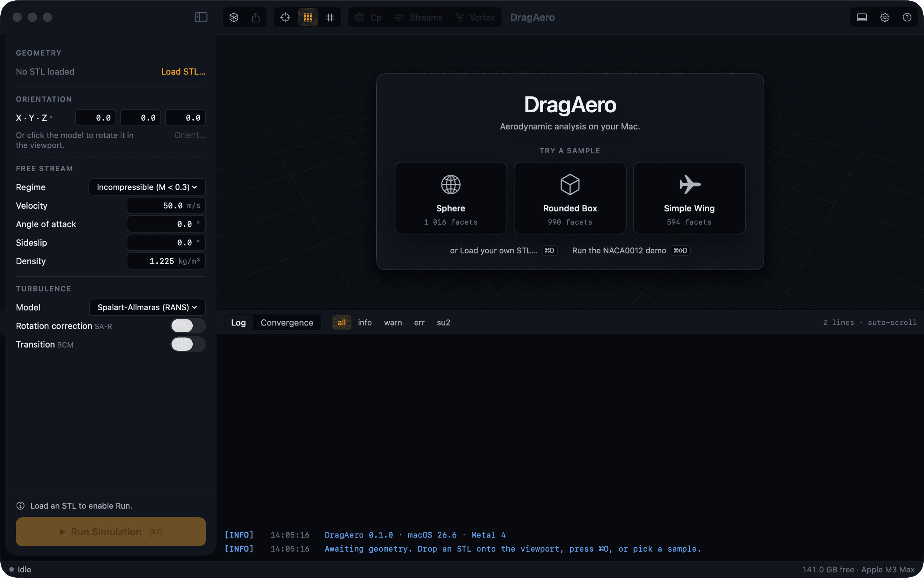This screenshot has height=578, width=924.
Task: Filter log by warn
Action: coord(393,323)
